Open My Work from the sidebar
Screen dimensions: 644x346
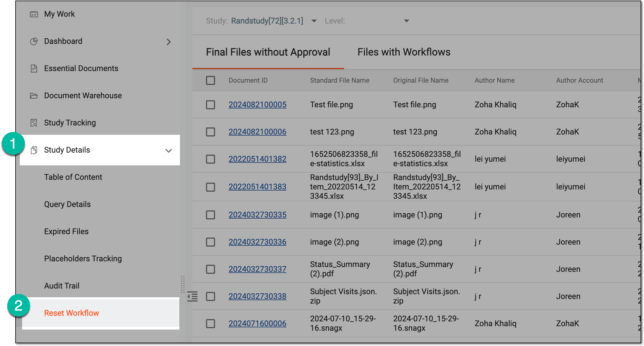coord(59,14)
